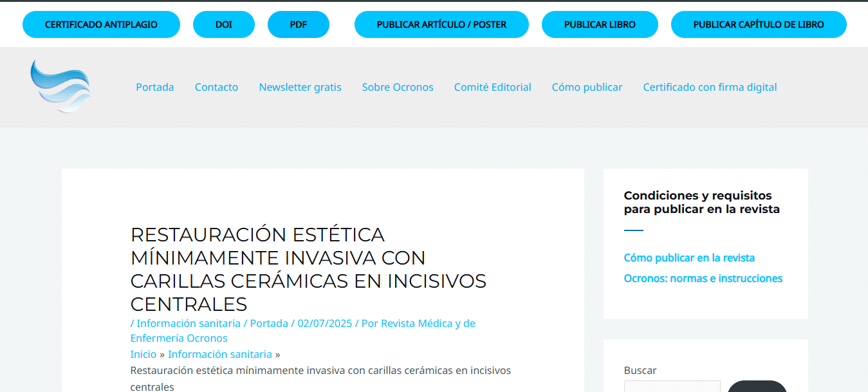Go to Portada in navigation menu
The height and width of the screenshot is (392, 868).
[x=154, y=87]
